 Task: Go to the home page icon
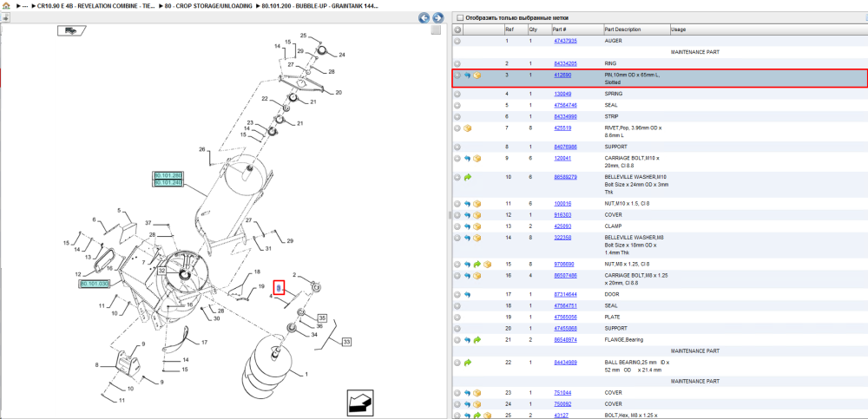(5, 5)
